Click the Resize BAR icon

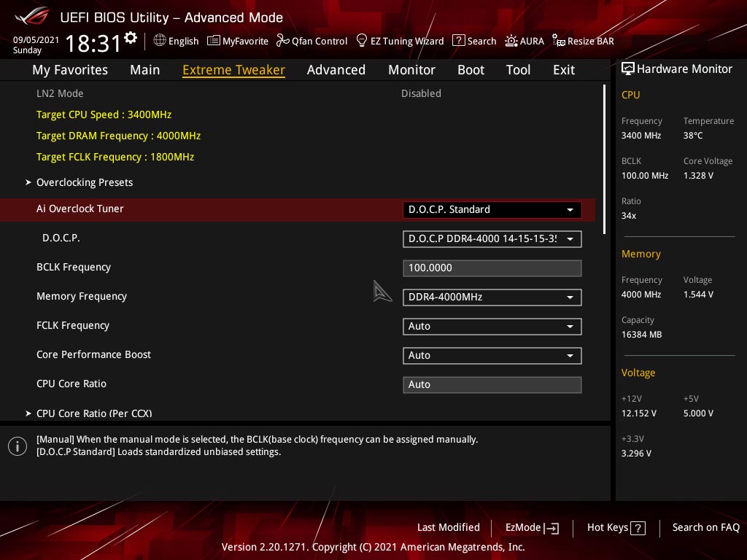pos(558,41)
